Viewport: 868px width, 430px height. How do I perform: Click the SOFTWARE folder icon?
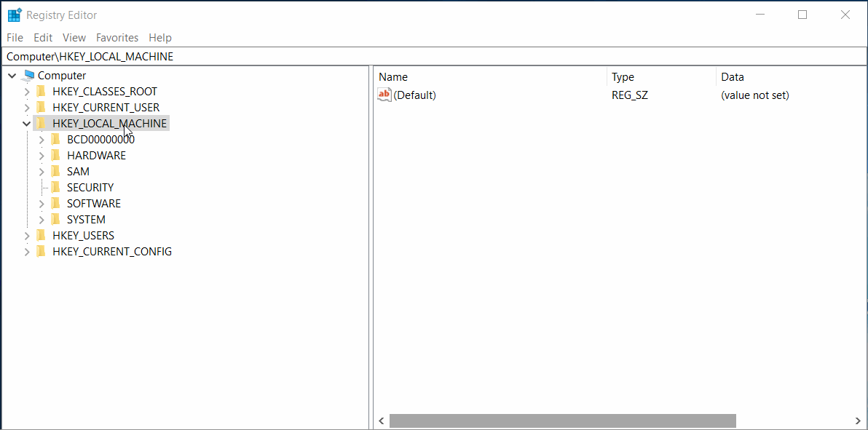pos(55,204)
